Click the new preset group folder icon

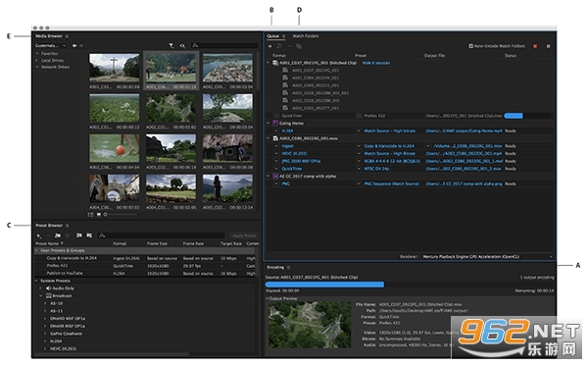click(58, 235)
